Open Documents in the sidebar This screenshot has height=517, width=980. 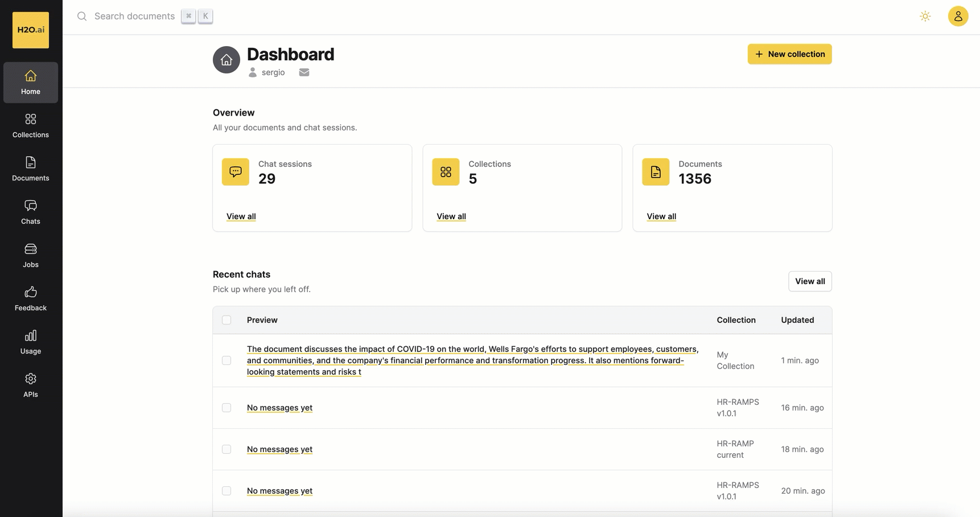pyautogui.click(x=31, y=169)
